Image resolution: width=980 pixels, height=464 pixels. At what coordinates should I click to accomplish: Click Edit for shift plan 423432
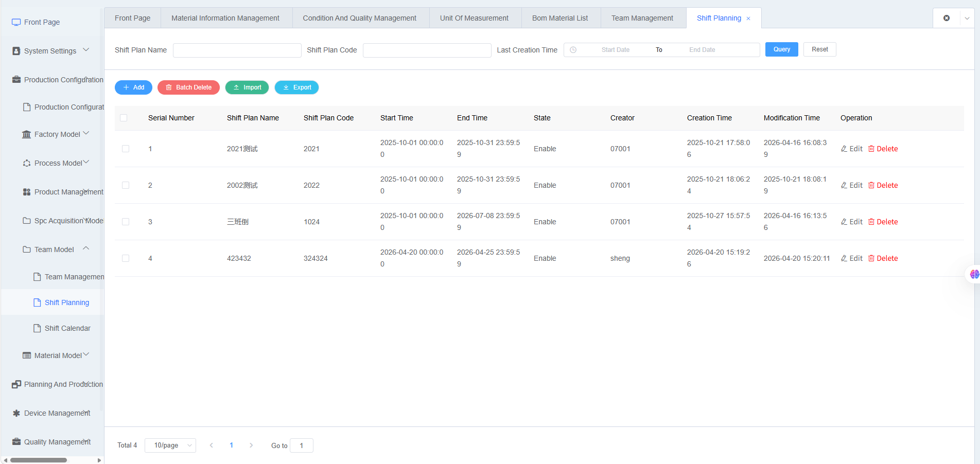(x=851, y=258)
